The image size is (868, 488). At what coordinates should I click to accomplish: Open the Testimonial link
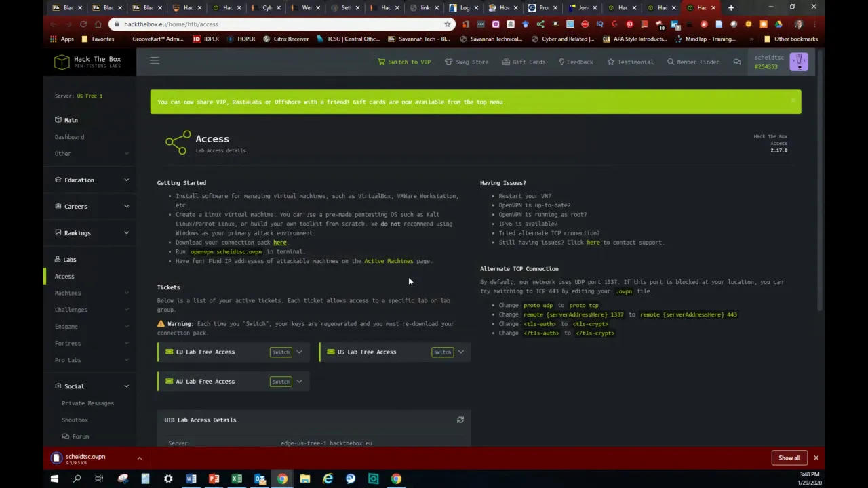[x=630, y=62]
